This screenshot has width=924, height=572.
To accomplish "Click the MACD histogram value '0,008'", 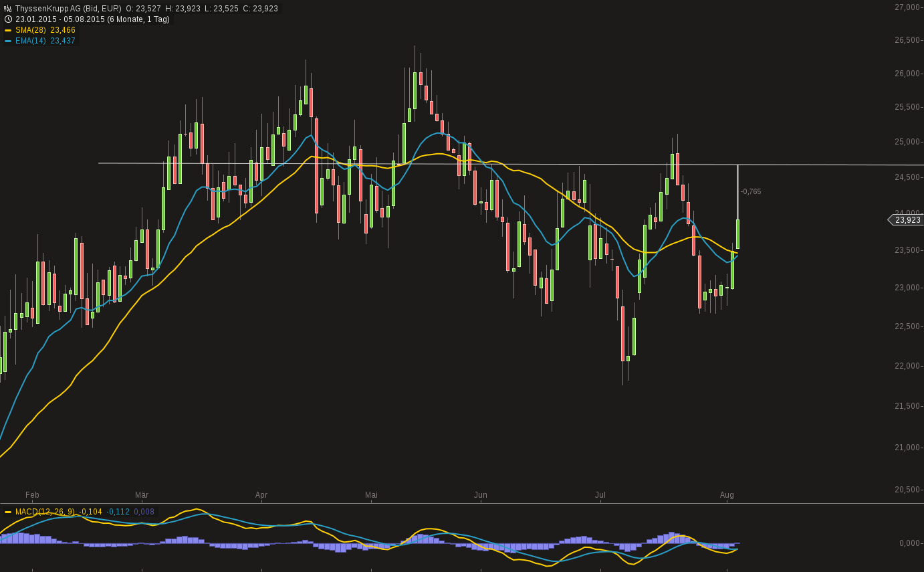I will pyautogui.click(x=144, y=512).
